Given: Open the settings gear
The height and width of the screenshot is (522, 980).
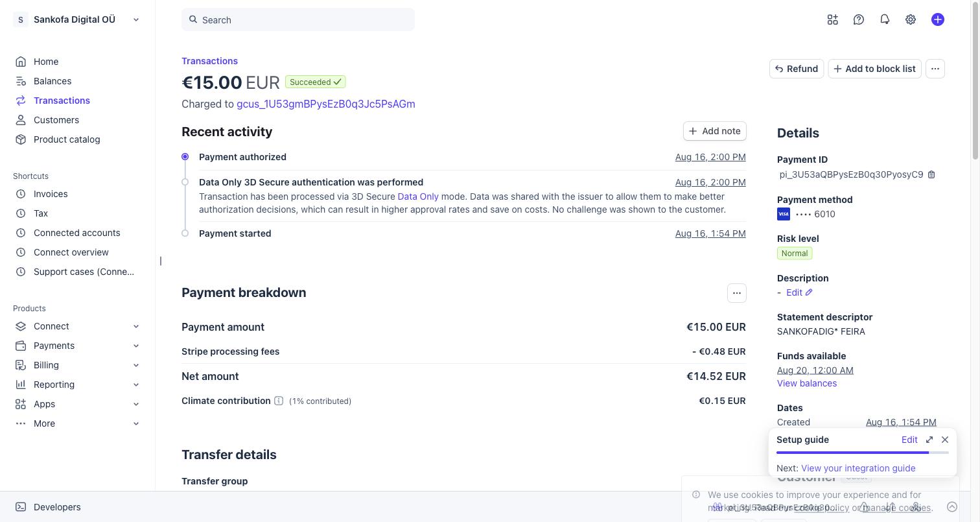Looking at the screenshot, I should (911, 19).
